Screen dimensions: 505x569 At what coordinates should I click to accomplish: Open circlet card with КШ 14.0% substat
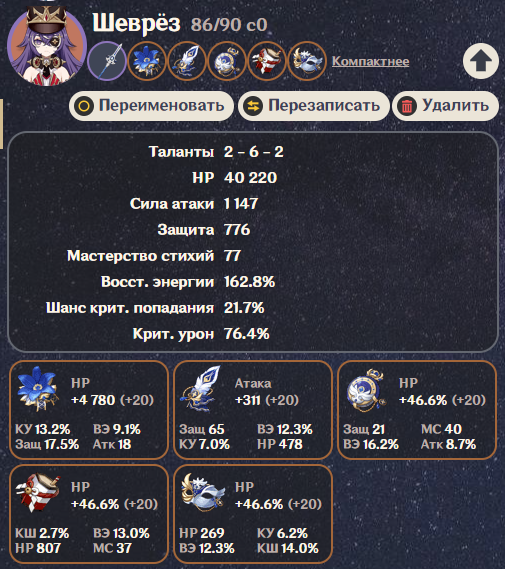tap(253, 514)
